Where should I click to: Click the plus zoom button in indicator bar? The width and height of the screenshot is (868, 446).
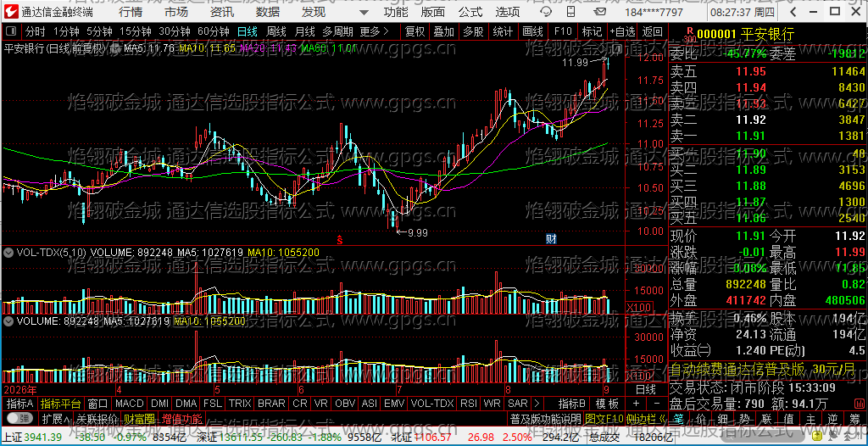click(636, 403)
